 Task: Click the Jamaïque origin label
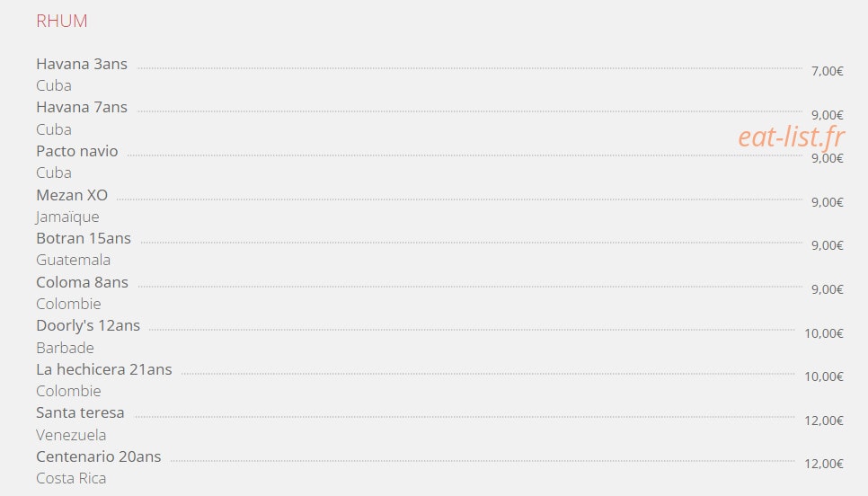(67, 217)
